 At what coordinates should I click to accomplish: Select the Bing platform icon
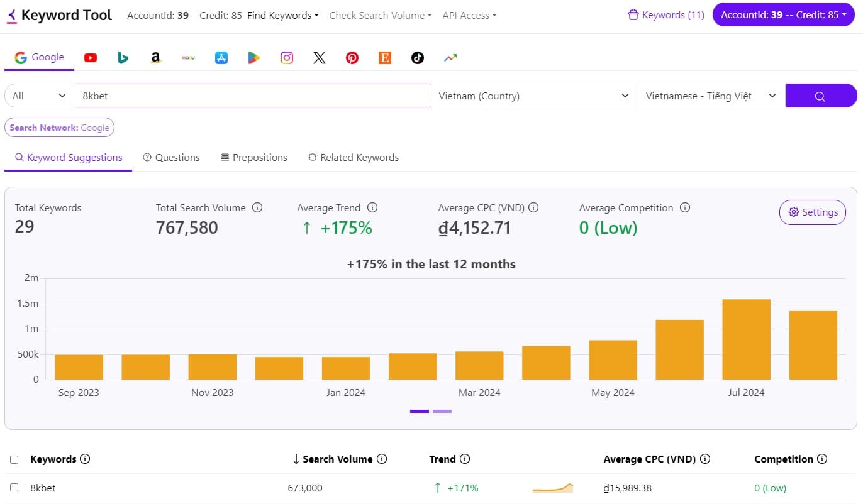tap(123, 58)
